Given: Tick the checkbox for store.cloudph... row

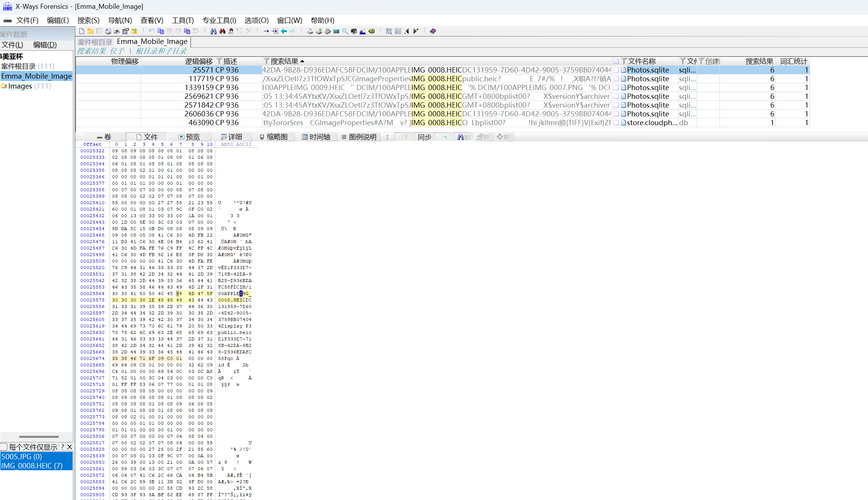Looking at the screenshot, I should tap(616, 123).
